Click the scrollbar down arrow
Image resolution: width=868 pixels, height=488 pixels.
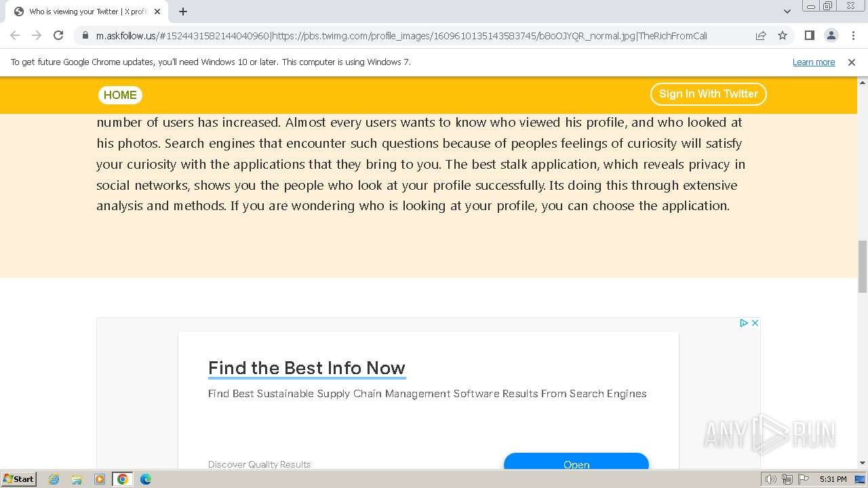(863, 463)
